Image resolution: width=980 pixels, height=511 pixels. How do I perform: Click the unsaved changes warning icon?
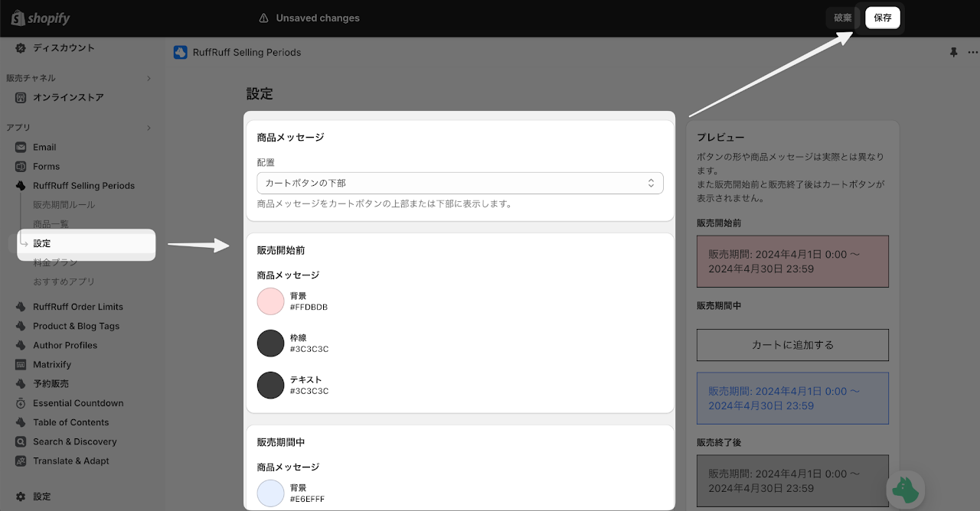264,18
